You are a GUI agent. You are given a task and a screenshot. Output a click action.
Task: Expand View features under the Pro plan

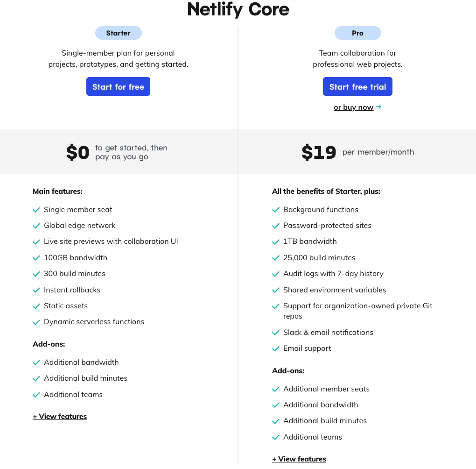(299, 459)
